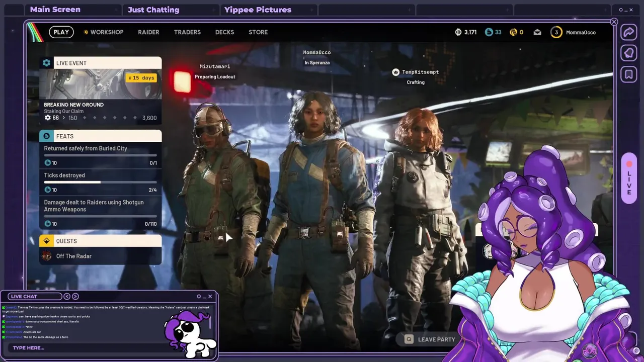Image resolution: width=644 pixels, height=362 pixels.
Task: Close the Live Chat overlay window
Action: pyautogui.click(x=210, y=296)
